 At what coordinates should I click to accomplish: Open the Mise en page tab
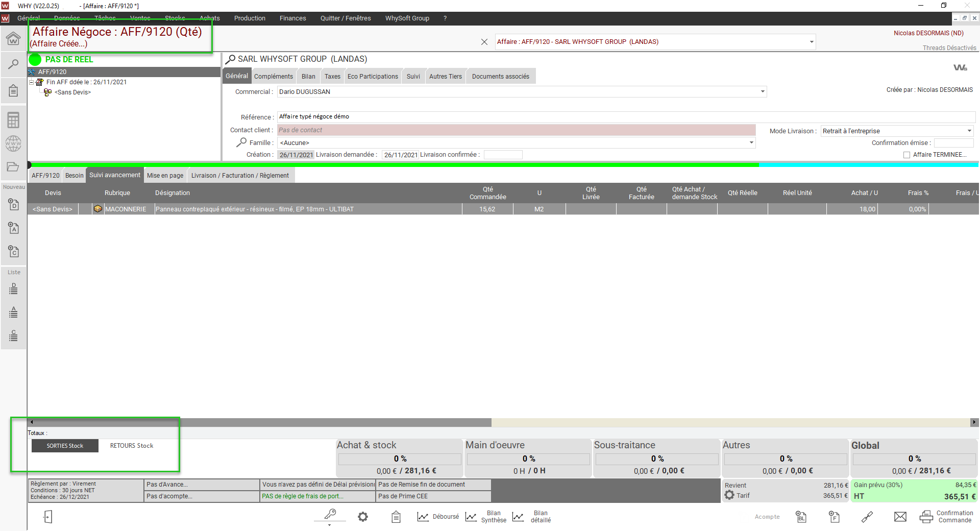point(165,175)
